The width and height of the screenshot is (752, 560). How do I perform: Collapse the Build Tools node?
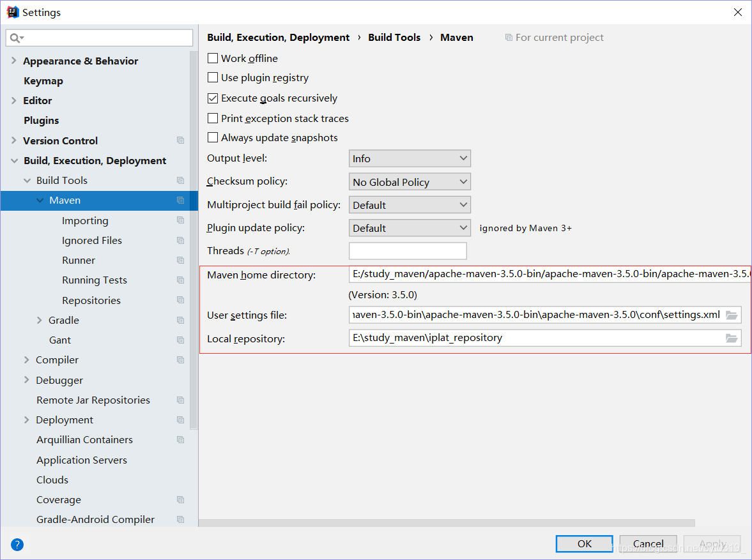pos(27,181)
